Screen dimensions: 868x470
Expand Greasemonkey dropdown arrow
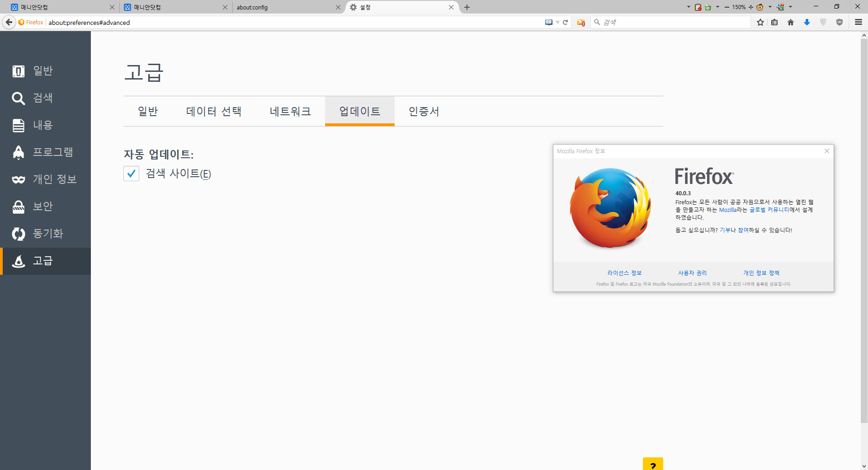pos(770,7)
